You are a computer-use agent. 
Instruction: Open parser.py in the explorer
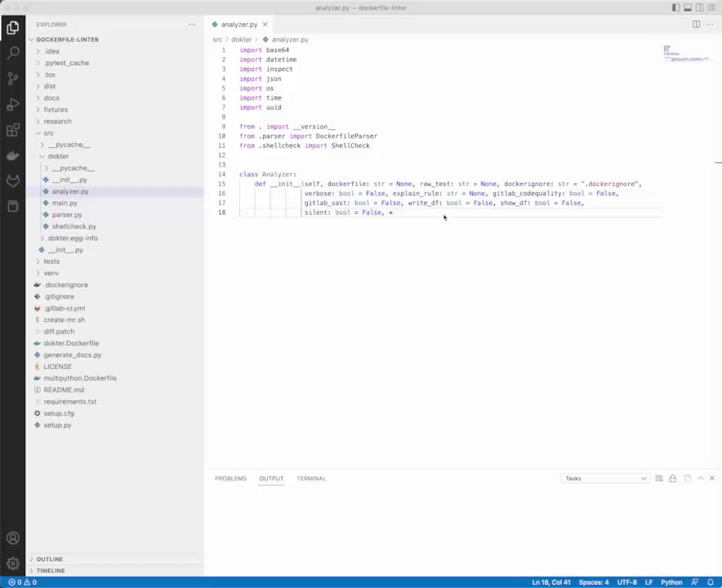tap(67, 215)
